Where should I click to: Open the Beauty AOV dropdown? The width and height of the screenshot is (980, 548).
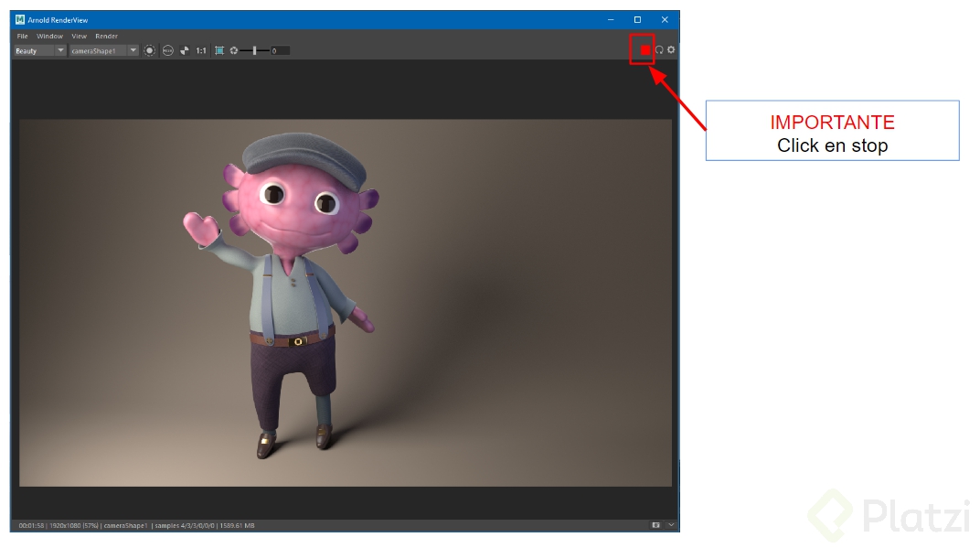point(39,50)
